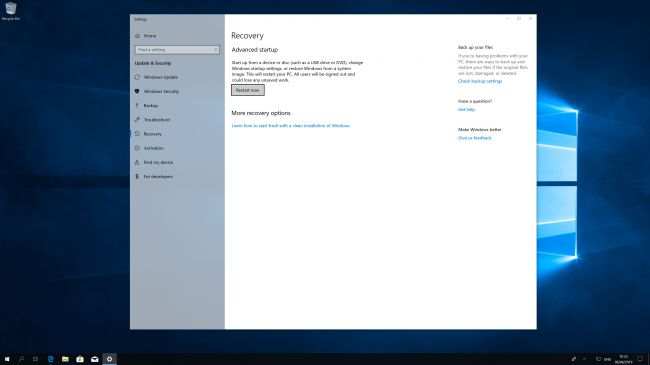This screenshot has width=650, height=365.
Task: Open File Explorer from the taskbar
Action: pos(65,359)
